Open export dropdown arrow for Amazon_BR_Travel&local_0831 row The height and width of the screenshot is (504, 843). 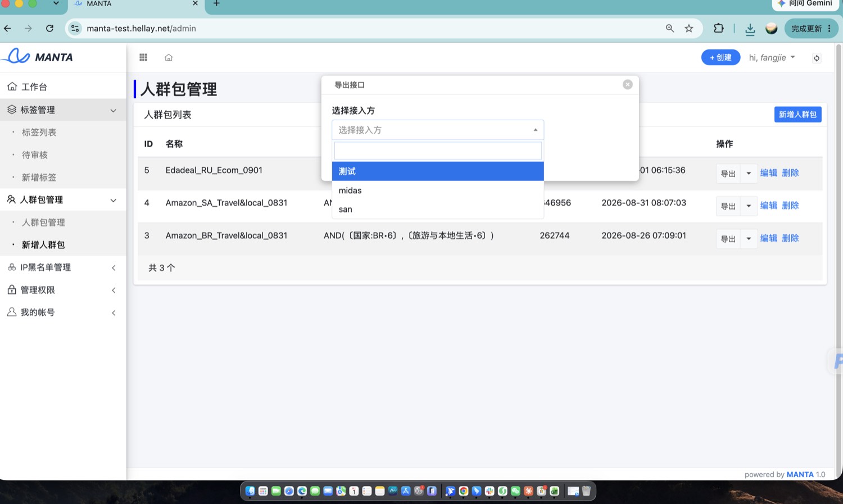749,238
